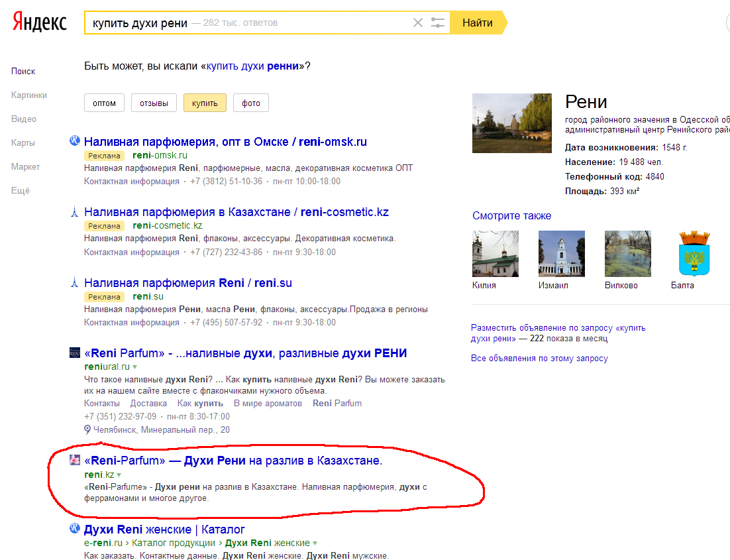Open «Reni Parfum» наливные духи result
This screenshot has width=730, height=560.
[x=245, y=353]
